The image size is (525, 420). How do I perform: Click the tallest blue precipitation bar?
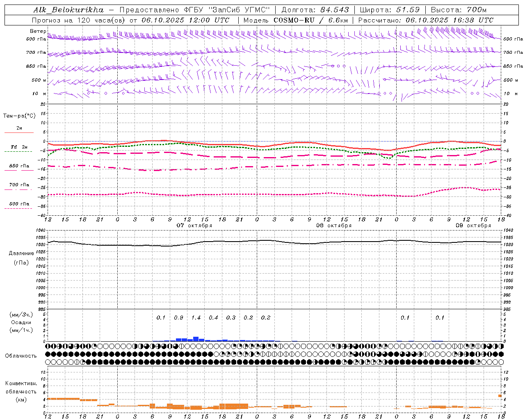coord(196,339)
